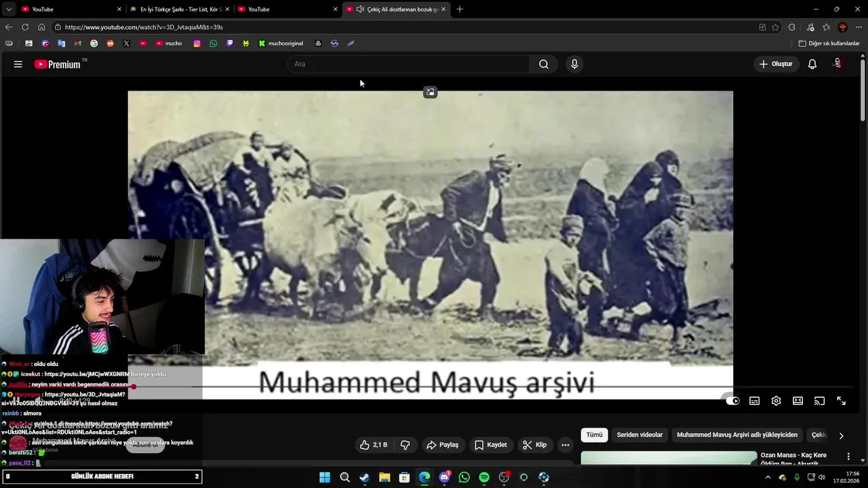Screen dimensions: 868x488
Task: Open the WhatsApp bookmark in favorites bar
Action: (213, 43)
